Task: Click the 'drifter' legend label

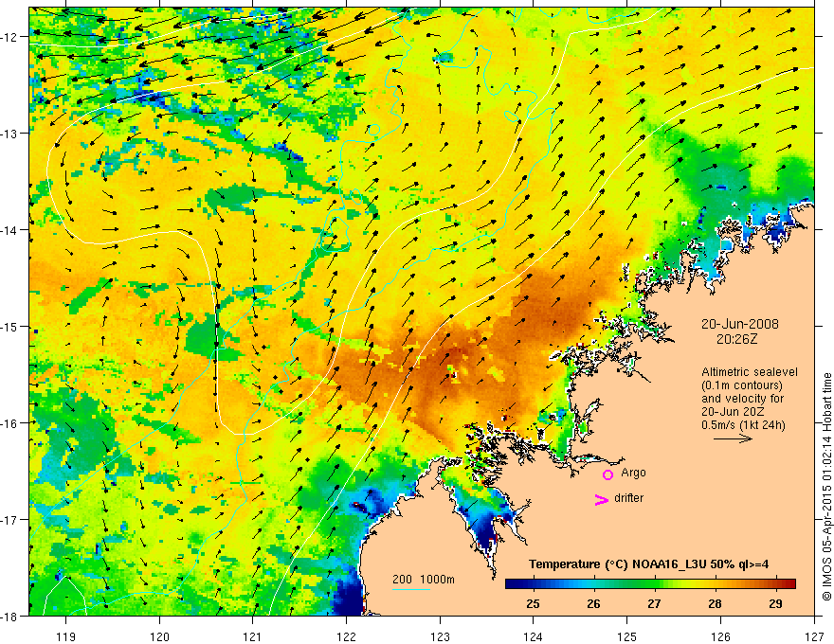Action: pyautogui.click(x=628, y=498)
